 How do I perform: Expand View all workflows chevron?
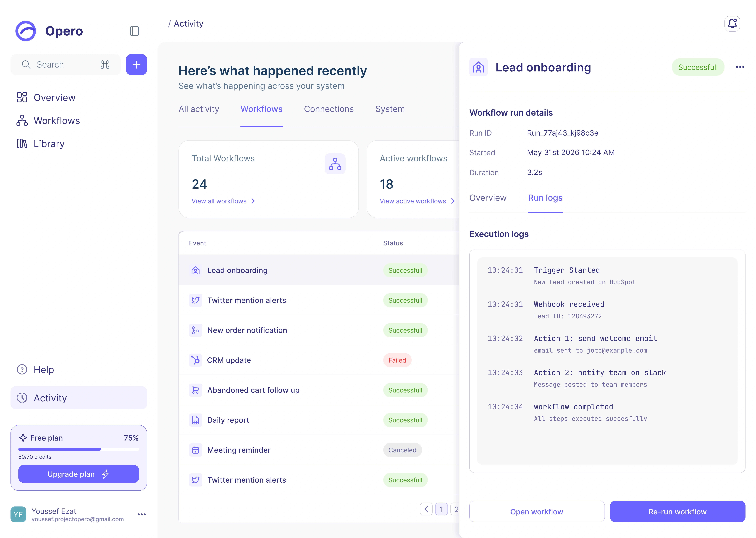253,201
